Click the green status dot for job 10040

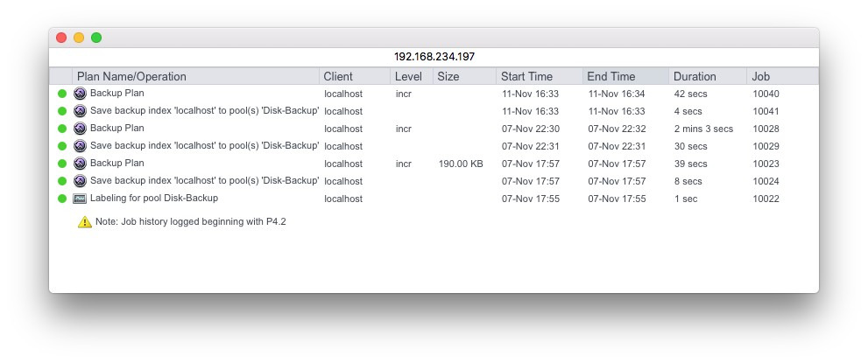(62, 94)
